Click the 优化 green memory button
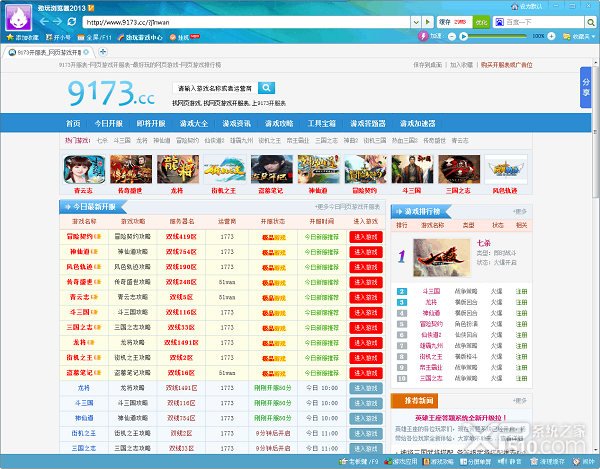 pos(481,22)
